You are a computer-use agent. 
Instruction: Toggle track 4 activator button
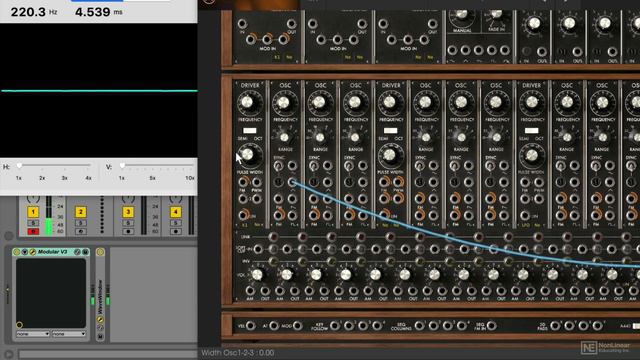(x=176, y=212)
